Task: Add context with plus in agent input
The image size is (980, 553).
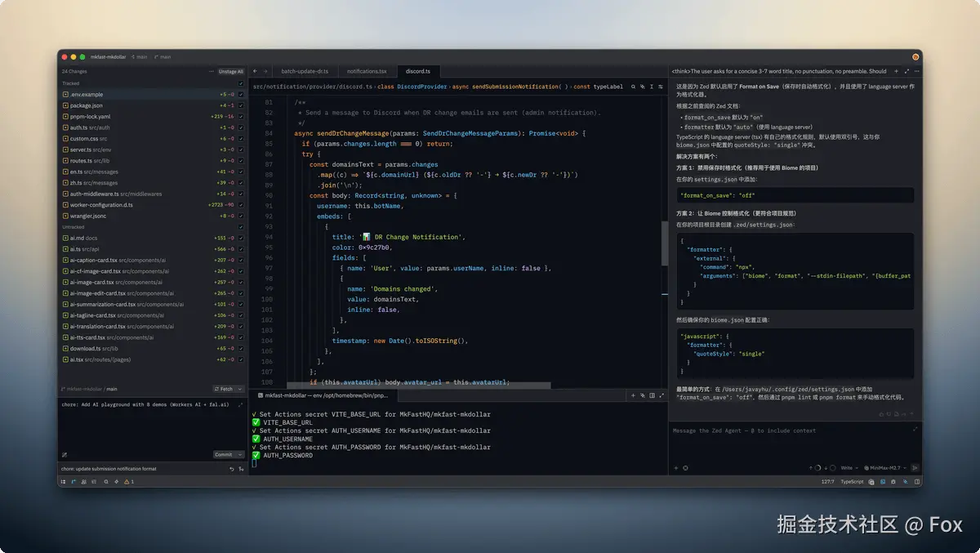Action: (676, 468)
